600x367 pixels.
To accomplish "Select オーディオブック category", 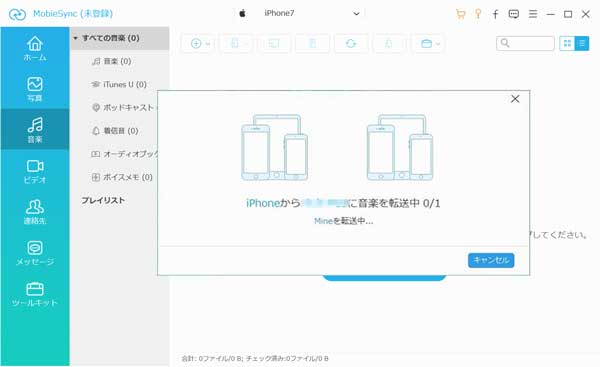I will [124, 154].
